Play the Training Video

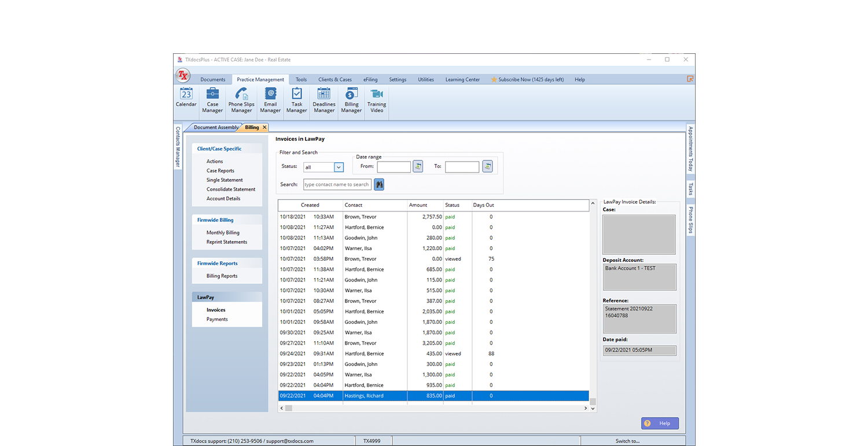[x=377, y=100]
